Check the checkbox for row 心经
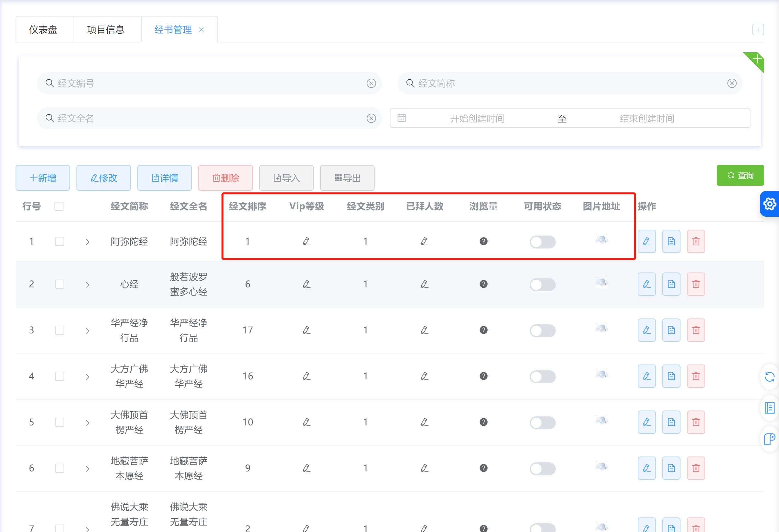The height and width of the screenshot is (532, 779). (x=60, y=284)
